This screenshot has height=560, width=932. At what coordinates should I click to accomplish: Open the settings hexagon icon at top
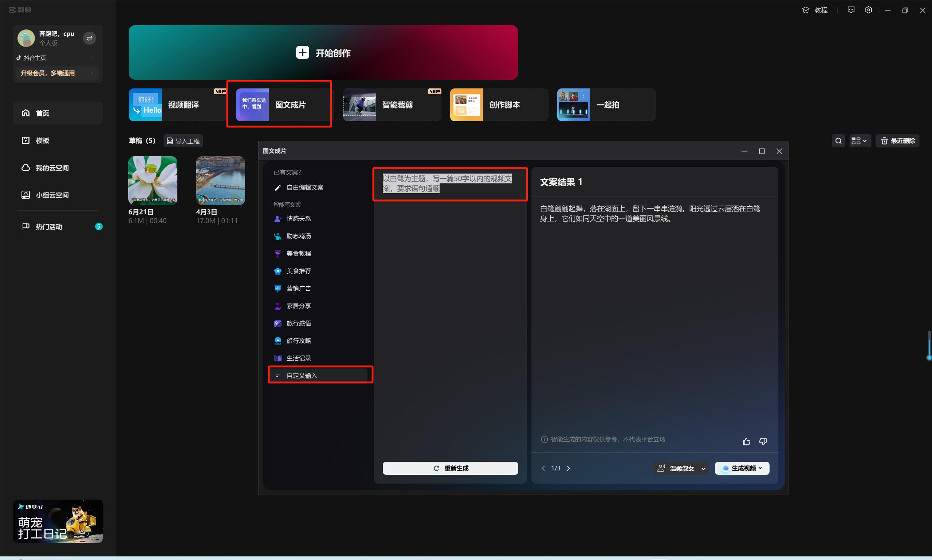(x=868, y=10)
